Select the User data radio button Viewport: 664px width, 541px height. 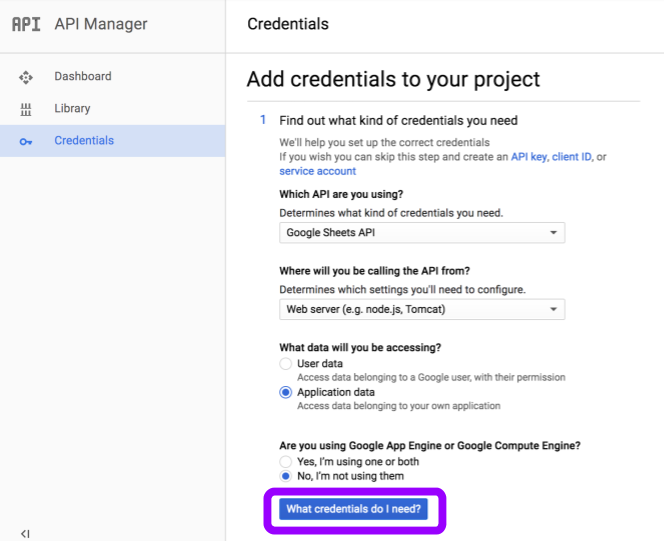pyautogui.click(x=286, y=364)
